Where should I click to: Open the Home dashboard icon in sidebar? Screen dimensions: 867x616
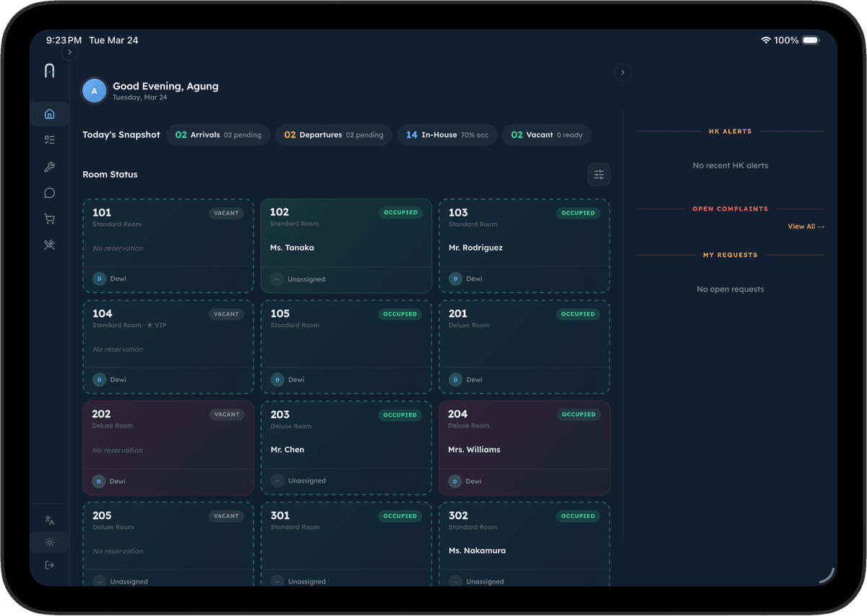point(49,113)
